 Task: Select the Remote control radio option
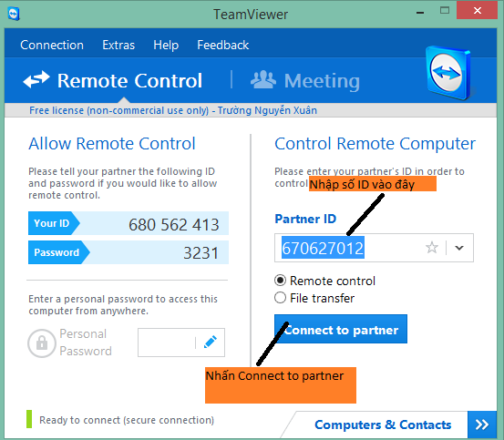coord(280,281)
